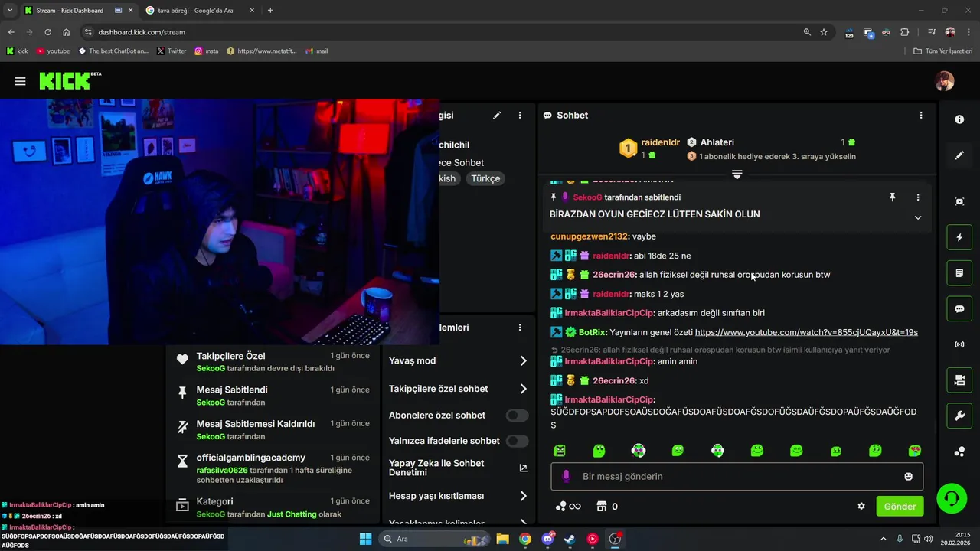Viewport: 980px width, 551px height.
Task: Open the mail bookmark
Action: (x=316, y=51)
